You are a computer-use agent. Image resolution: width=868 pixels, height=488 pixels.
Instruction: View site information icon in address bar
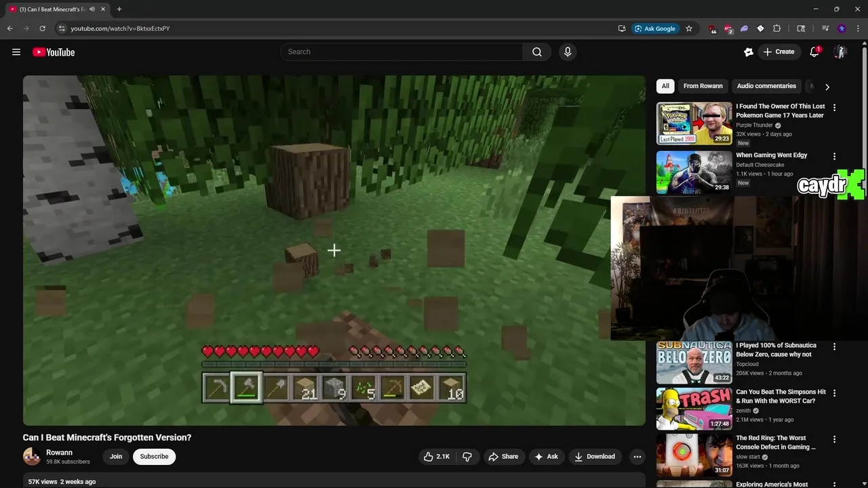(61, 28)
